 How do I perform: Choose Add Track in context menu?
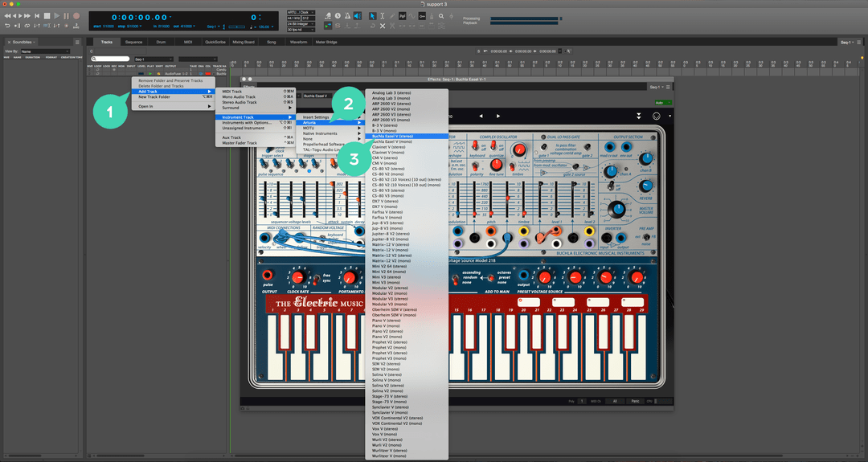click(172, 92)
